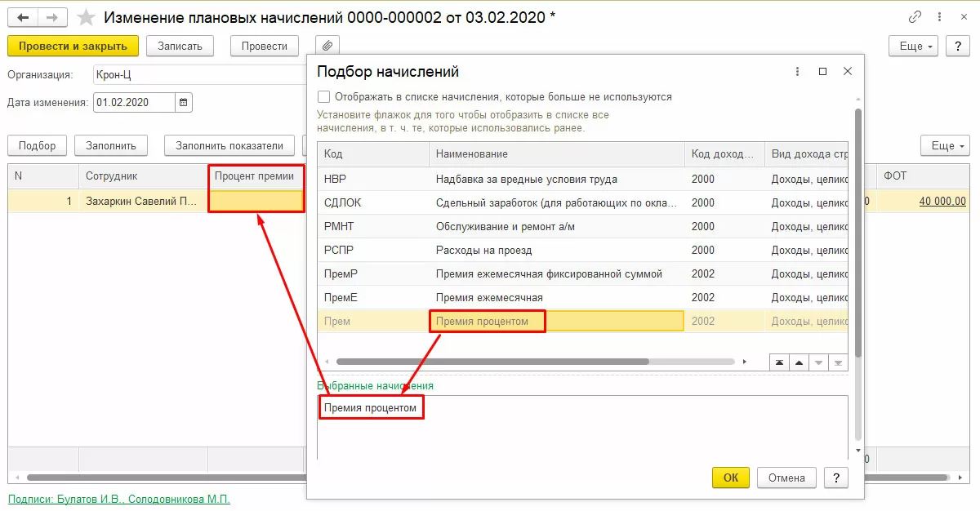The width and height of the screenshot is (980, 511).
Task: Open help in the main document toolbar
Action: 958,46
